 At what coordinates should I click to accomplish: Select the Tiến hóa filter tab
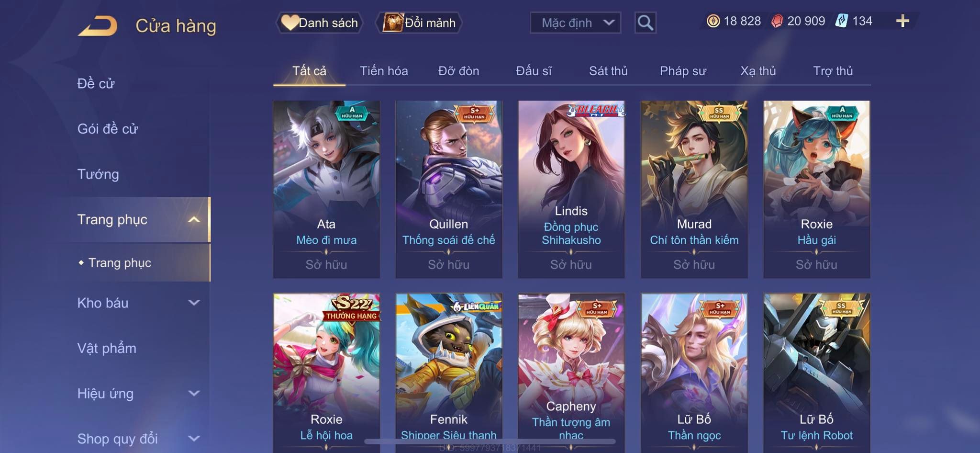click(384, 71)
